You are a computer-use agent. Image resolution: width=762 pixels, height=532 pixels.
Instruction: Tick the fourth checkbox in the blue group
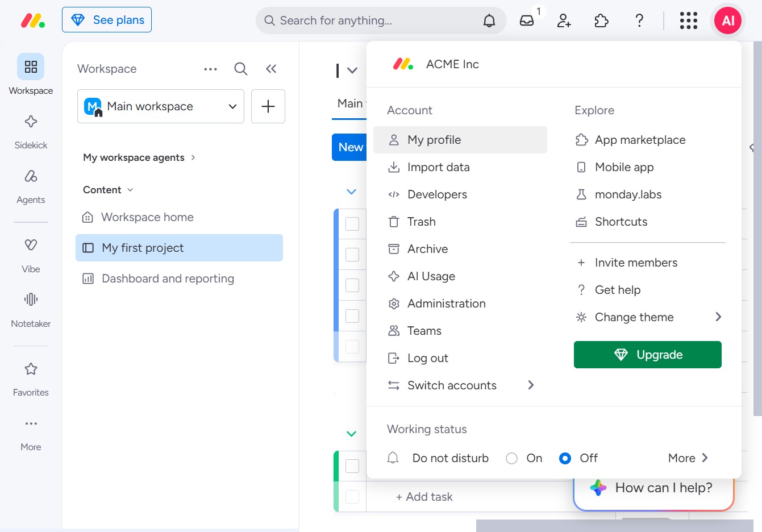[352, 316]
